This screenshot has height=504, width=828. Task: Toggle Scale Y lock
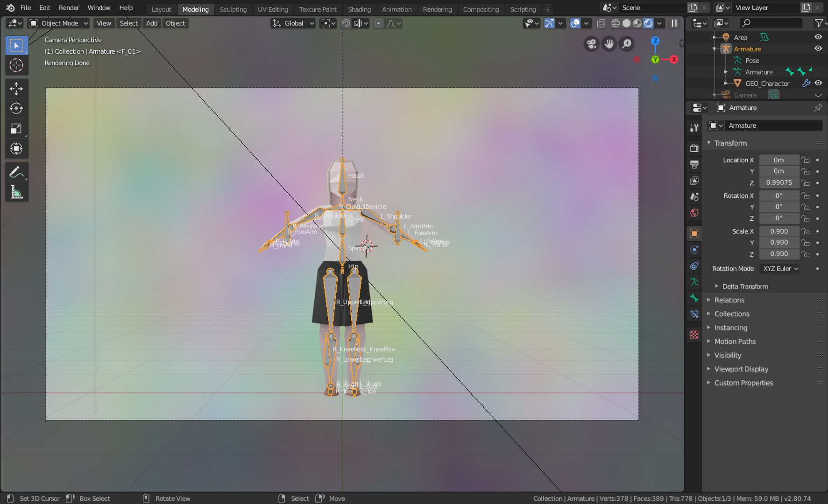[806, 243]
